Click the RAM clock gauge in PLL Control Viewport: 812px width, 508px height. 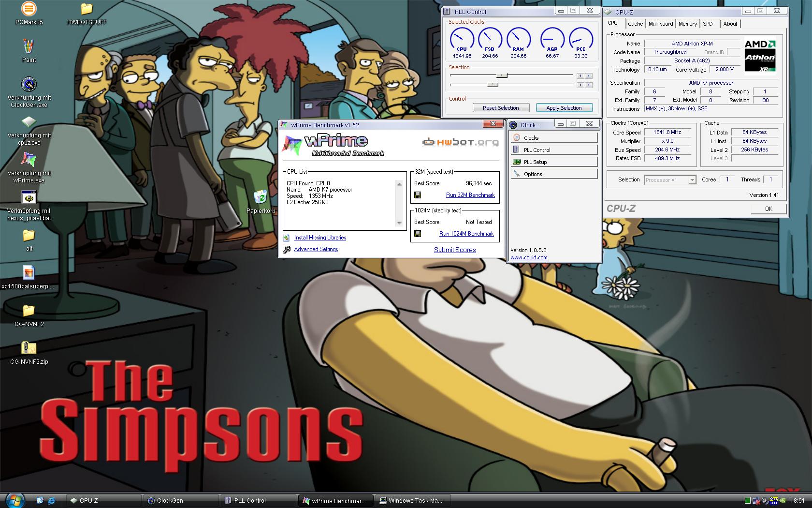[x=518, y=40]
